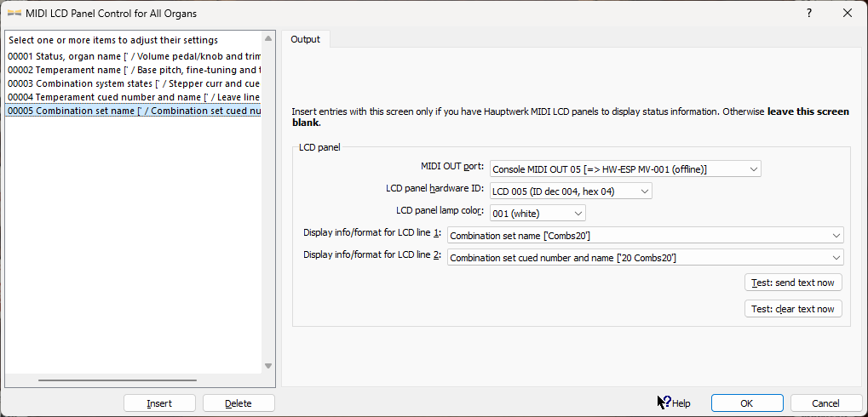Confirm the dialog with OK
Viewport: 868px width, 417px height.
tap(746, 403)
